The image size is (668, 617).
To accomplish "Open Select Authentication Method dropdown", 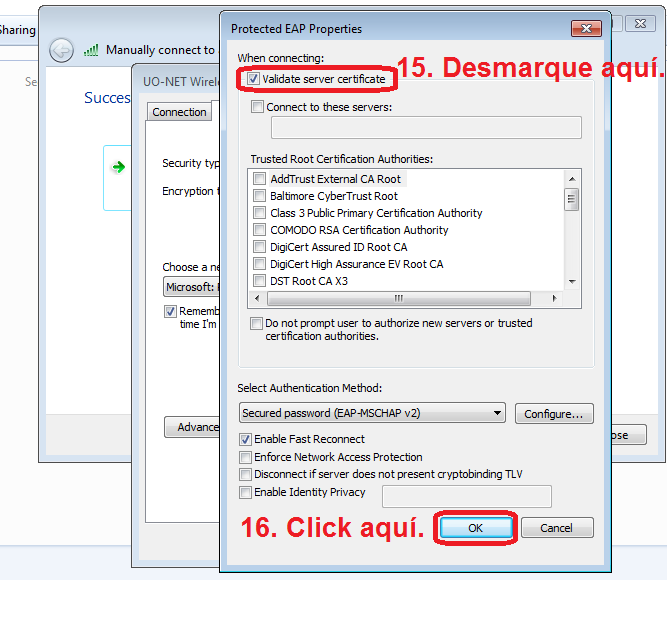I will point(372,413).
